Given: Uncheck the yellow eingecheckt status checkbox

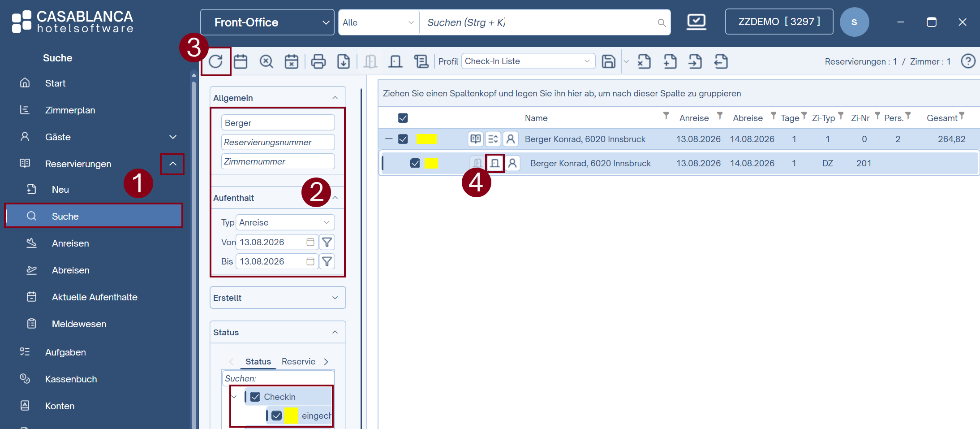Looking at the screenshot, I should tap(277, 416).
